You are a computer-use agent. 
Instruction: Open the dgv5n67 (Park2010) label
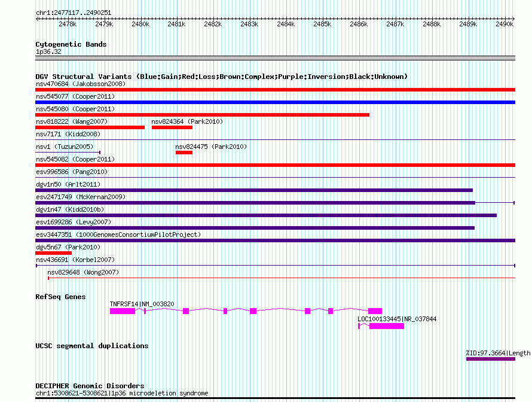click(68, 247)
